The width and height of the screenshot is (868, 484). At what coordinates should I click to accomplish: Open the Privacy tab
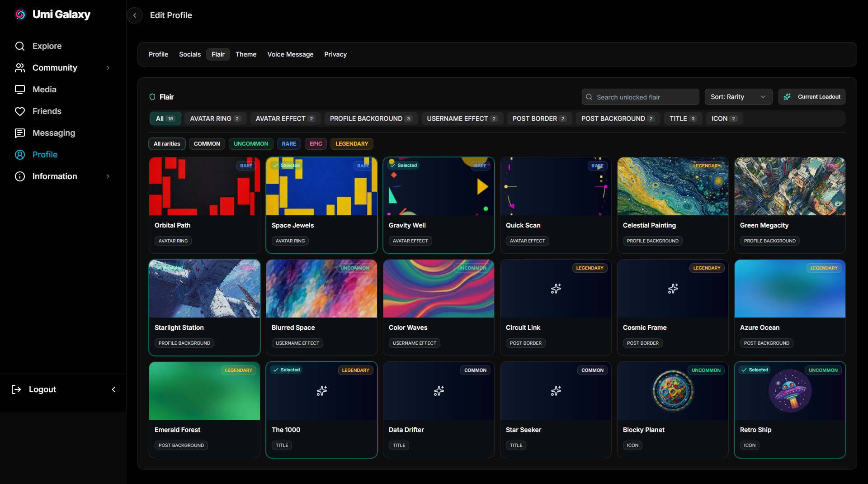pos(335,54)
